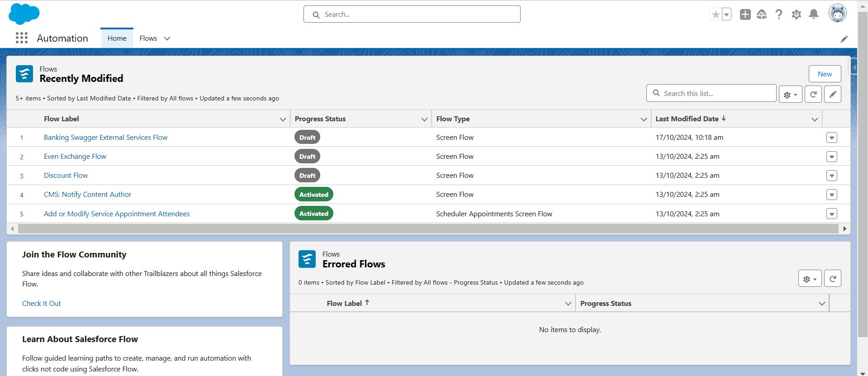Click the Errored Flows list title
Screen dimensions: 868x376
coord(354,264)
